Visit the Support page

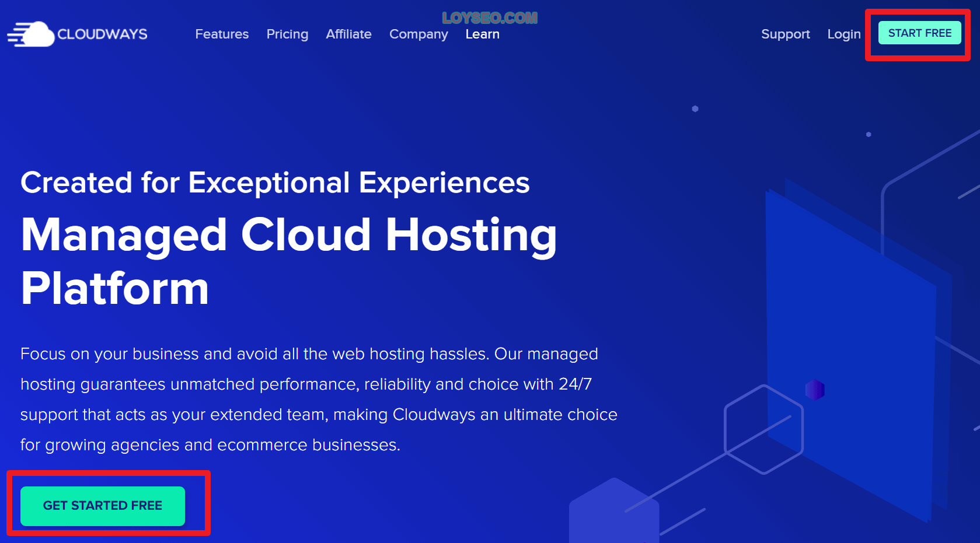[x=785, y=34]
